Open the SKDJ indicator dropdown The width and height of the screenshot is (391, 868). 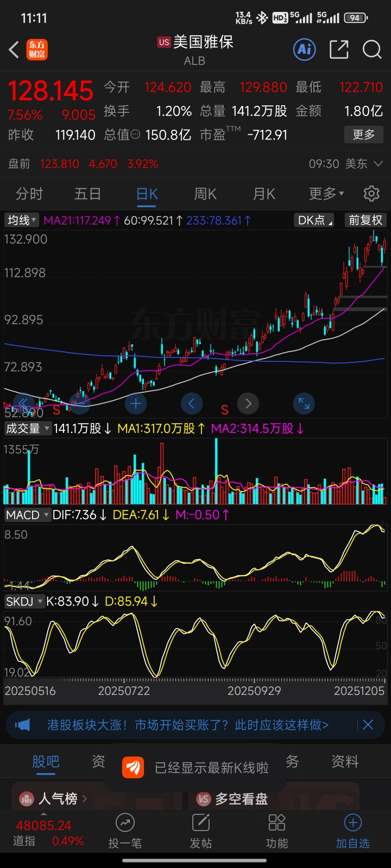(x=24, y=601)
